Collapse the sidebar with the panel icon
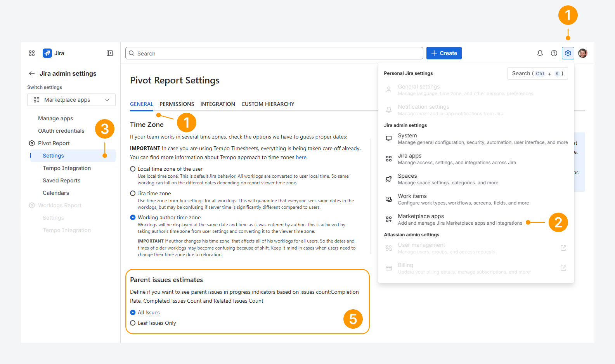The height and width of the screenshot is (364, 615). coord(110,53)
